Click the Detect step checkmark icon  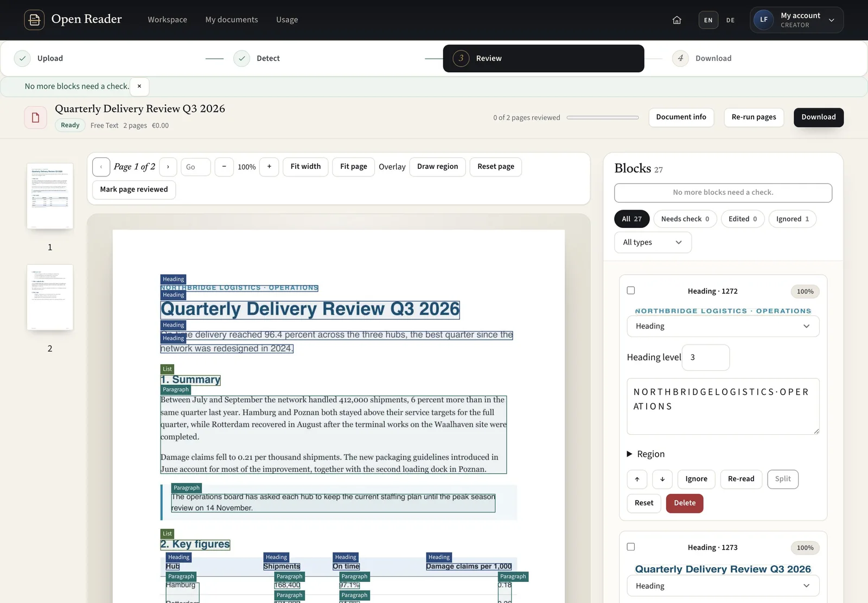pyautogui.click(x=241, y=59)
